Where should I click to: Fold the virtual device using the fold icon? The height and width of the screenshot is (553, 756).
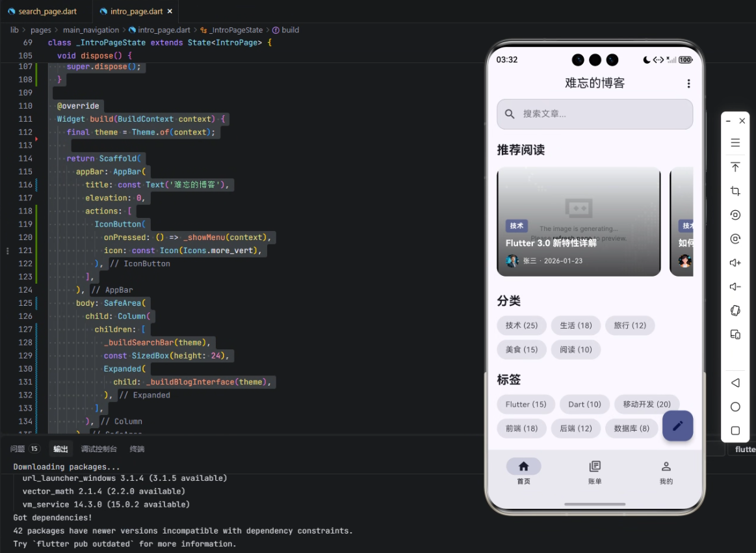click(x=735, y=310)
